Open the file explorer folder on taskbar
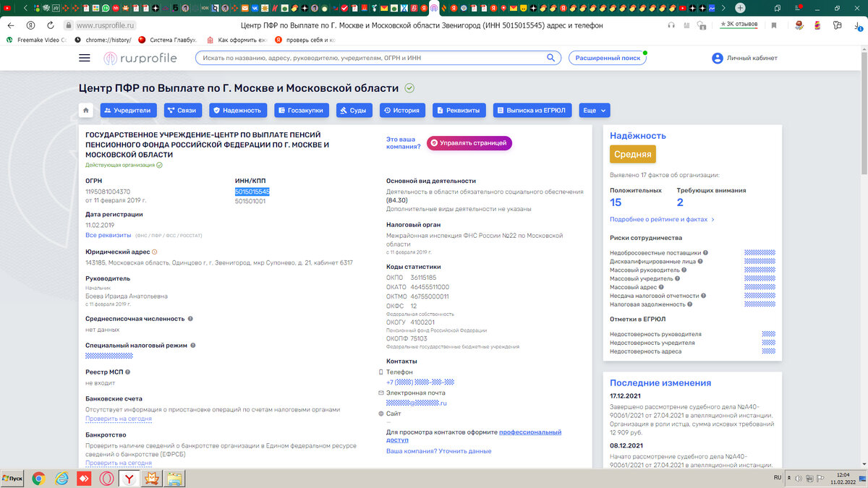868x488 pixels. coord(174,478)
